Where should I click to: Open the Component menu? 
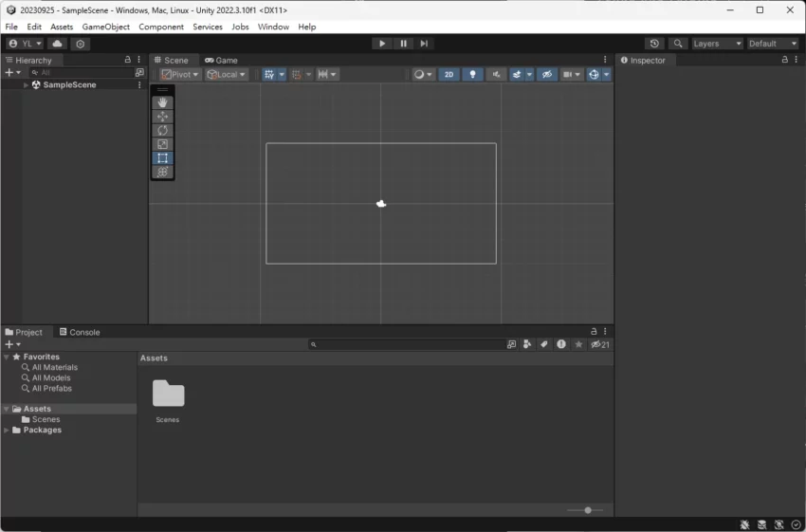(x=161, y=27)
